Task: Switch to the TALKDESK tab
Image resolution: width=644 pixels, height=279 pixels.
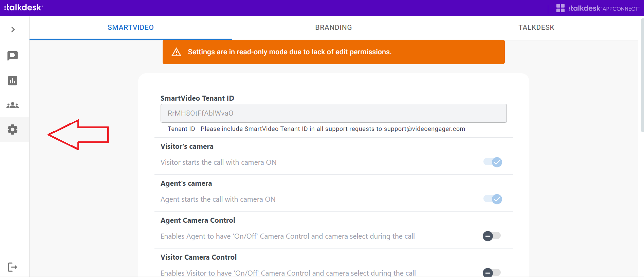Action: coord(536,27)
